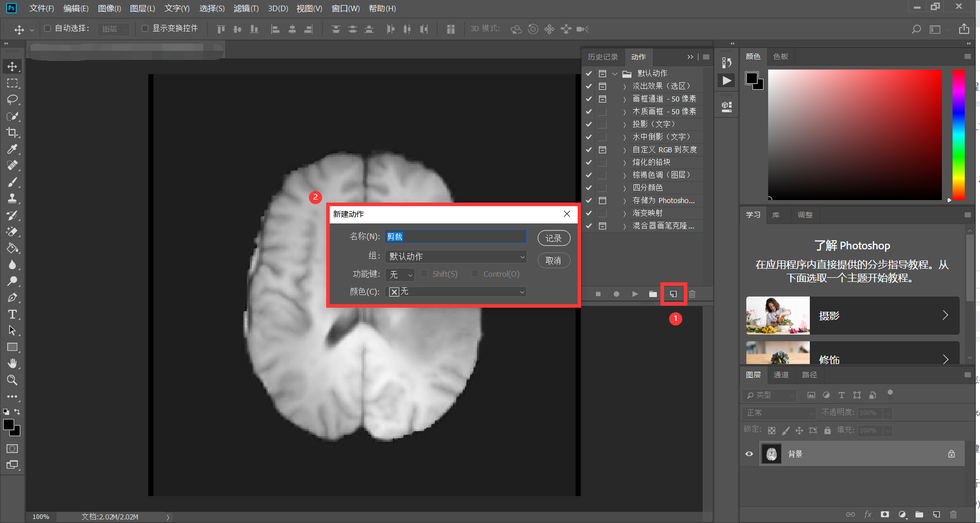980x523 pixels.
Task: Open the 颜色 dropdown in dialog
Action: [x=456, y=292]
